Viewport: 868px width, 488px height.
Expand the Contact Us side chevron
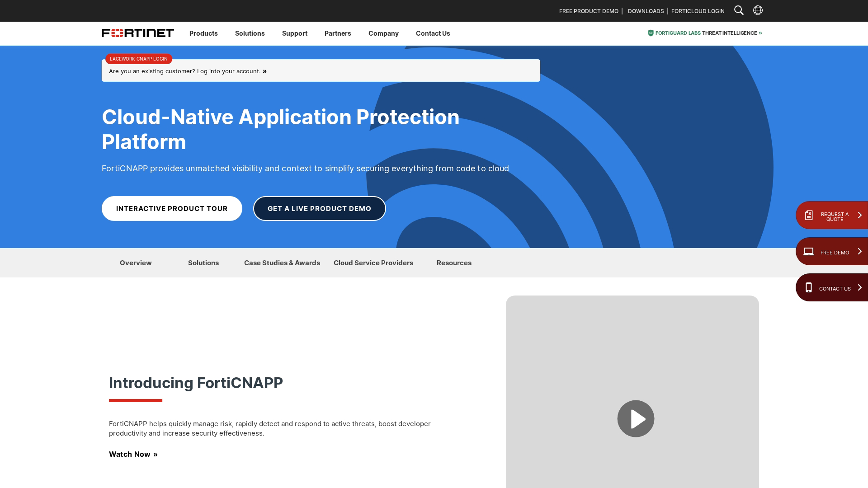pos(860,287)
